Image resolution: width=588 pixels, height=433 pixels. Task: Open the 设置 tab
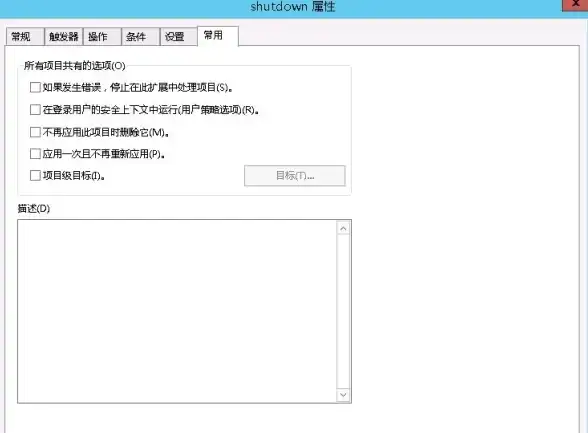(x=179, y=37)
